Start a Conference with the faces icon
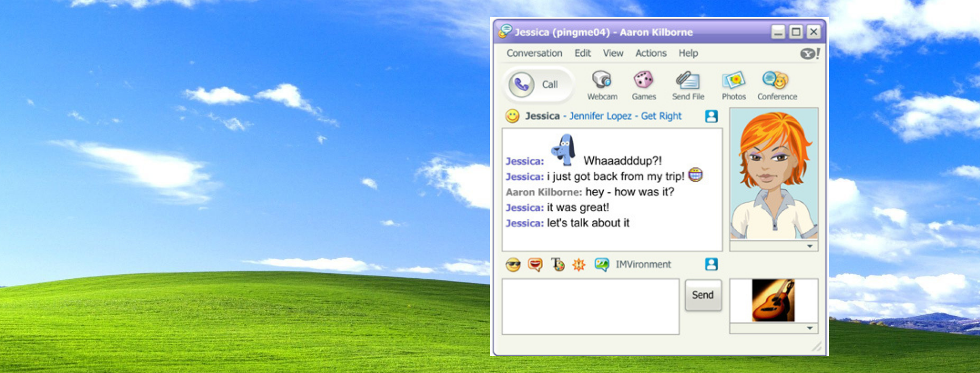Screen dimensions: 980x373 pos(775,80)
